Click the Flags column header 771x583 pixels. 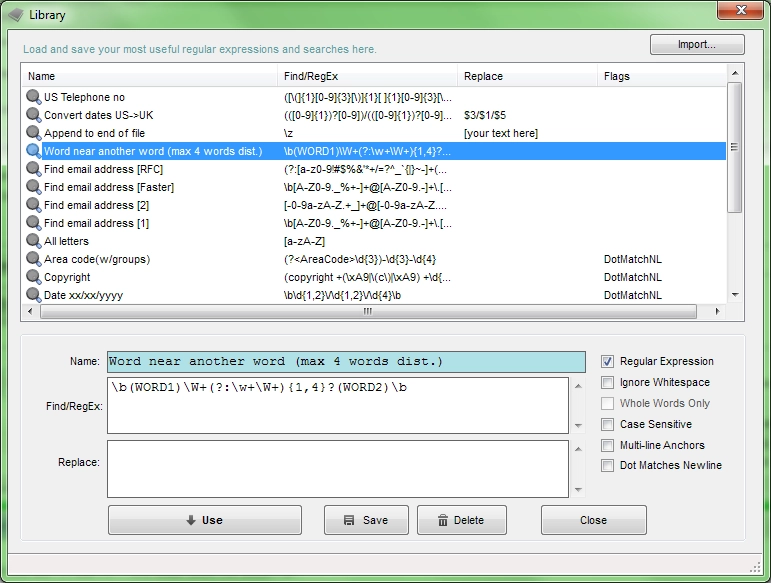click(x=662, y=76)
